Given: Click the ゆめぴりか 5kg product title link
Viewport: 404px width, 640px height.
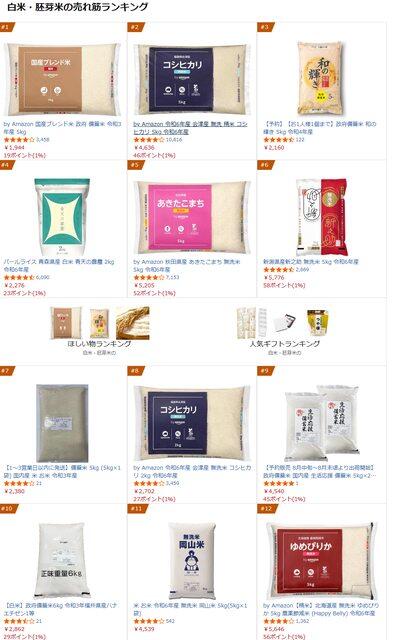Looking at the screenshot, I should point(321,609).
